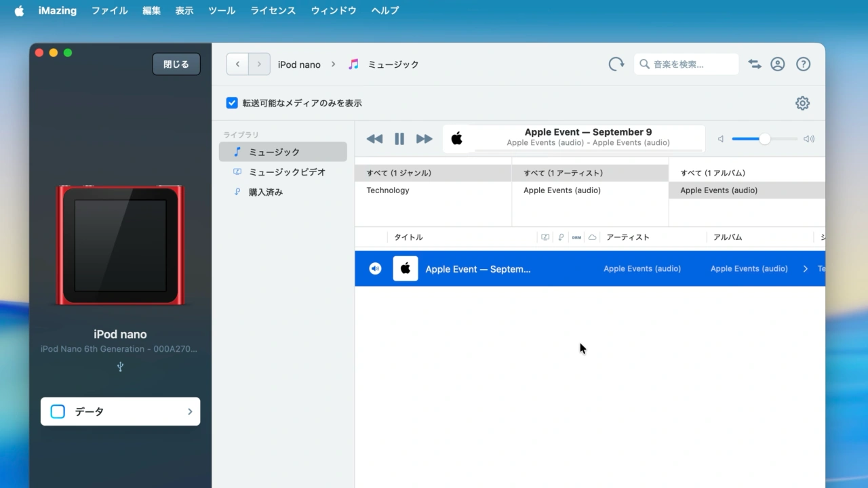
Task: Open the ツール menu
Action: [222, 11]
